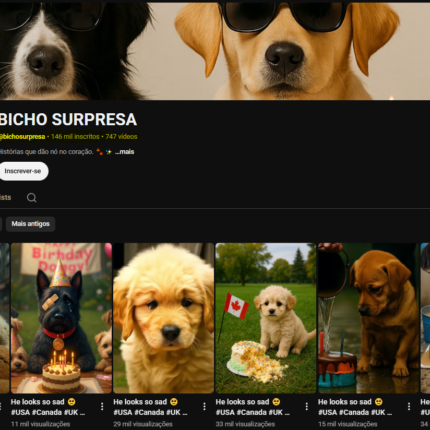
Task: Select the Mais antigos filter chip
Action: click(x=31, y=224)
